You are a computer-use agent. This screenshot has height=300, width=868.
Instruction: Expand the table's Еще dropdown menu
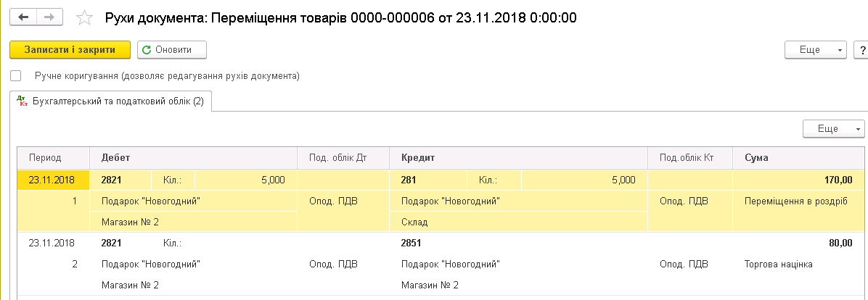click(833, 129)
